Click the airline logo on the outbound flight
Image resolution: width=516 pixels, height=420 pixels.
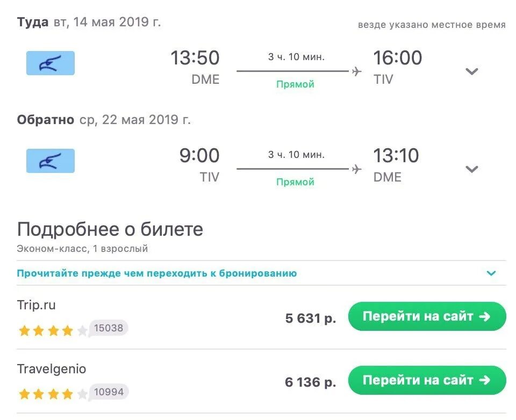(x=51, y=63)
